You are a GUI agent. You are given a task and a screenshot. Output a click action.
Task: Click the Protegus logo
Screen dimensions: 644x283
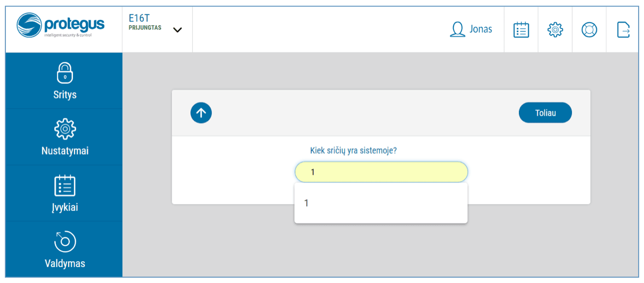[x=61, y=25]
